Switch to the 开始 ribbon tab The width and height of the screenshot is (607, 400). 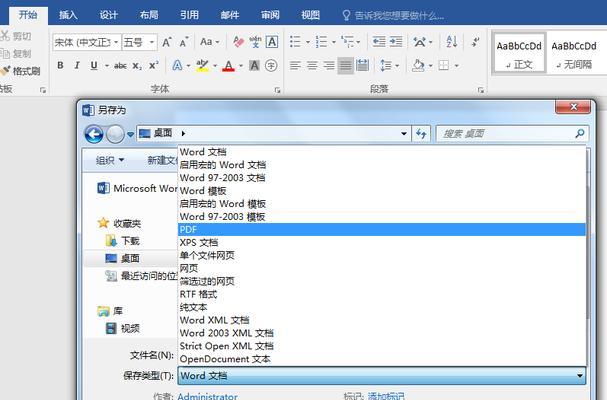[28, 15]
